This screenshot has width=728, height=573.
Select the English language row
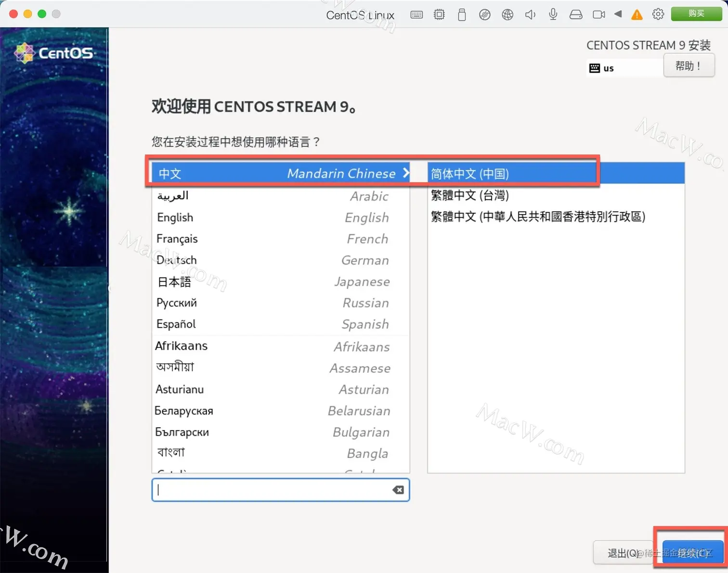click(281, 217)
